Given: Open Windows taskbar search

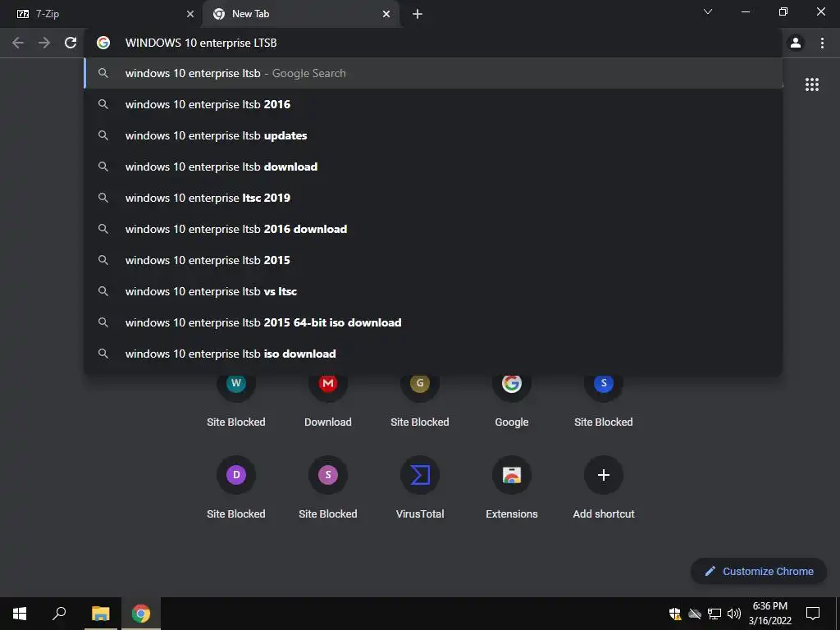Looking at the screenshot, I should pos(59,614).
